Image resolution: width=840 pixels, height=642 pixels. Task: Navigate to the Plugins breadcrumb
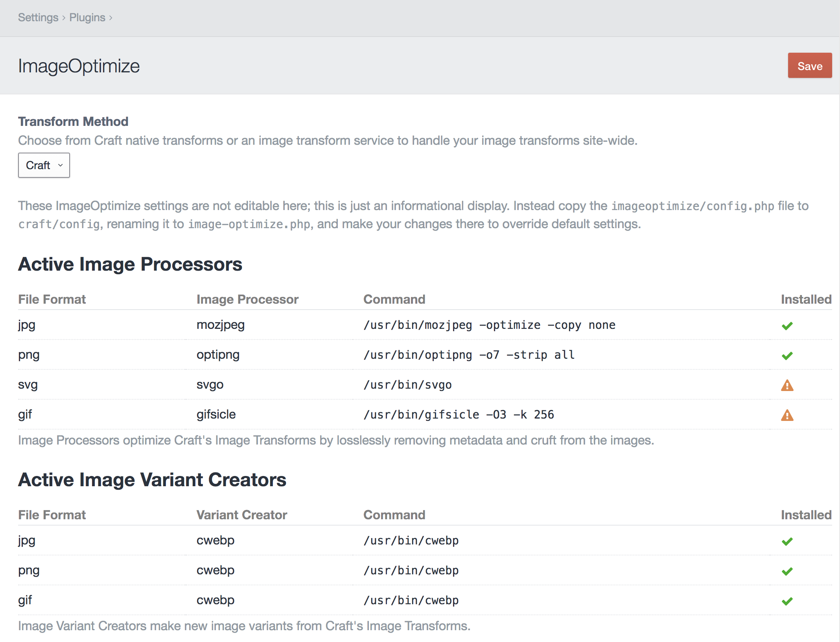click(x=87, y=18)
